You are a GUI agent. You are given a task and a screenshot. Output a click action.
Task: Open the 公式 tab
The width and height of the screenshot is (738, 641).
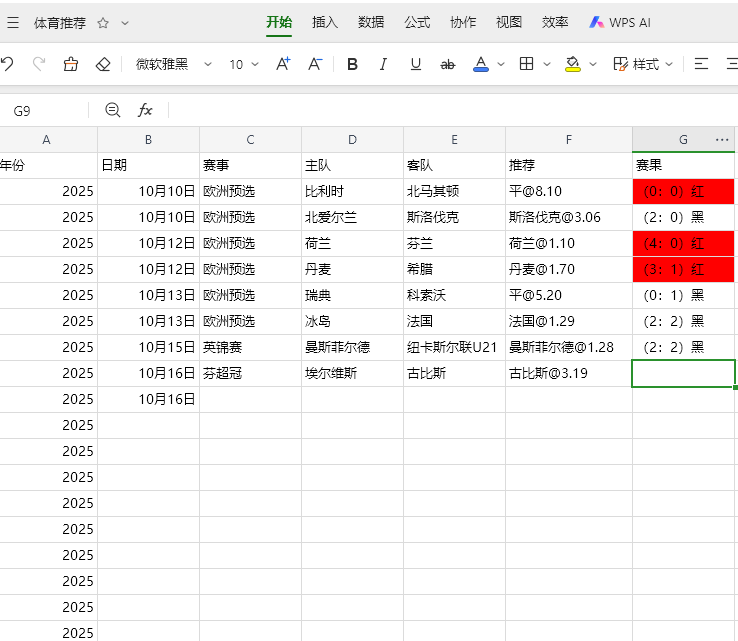point(417,23)
